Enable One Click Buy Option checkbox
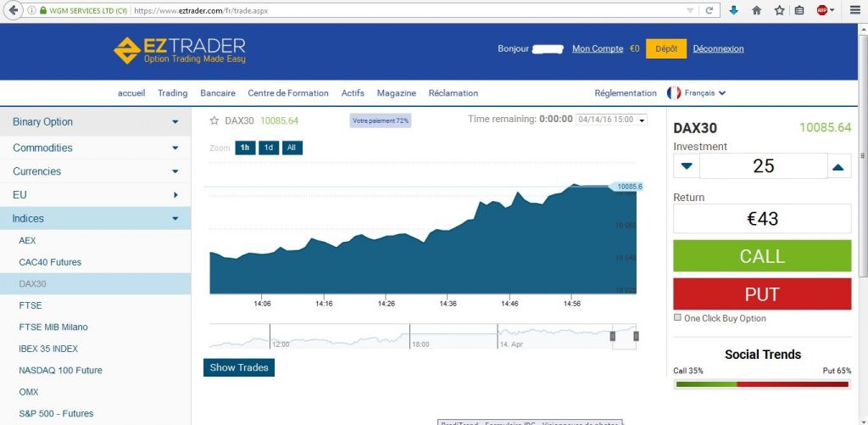868x425 pixels. coord(677,317)
